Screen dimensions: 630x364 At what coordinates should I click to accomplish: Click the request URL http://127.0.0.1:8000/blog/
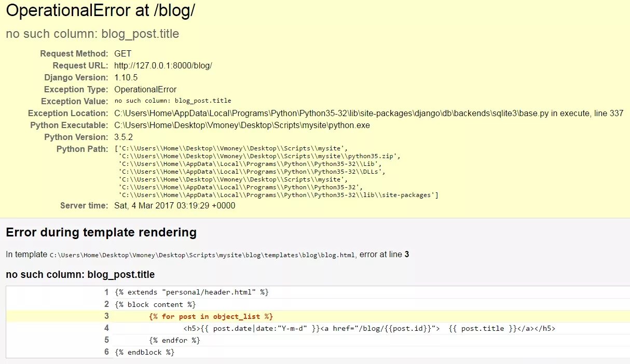click(163, 66)
